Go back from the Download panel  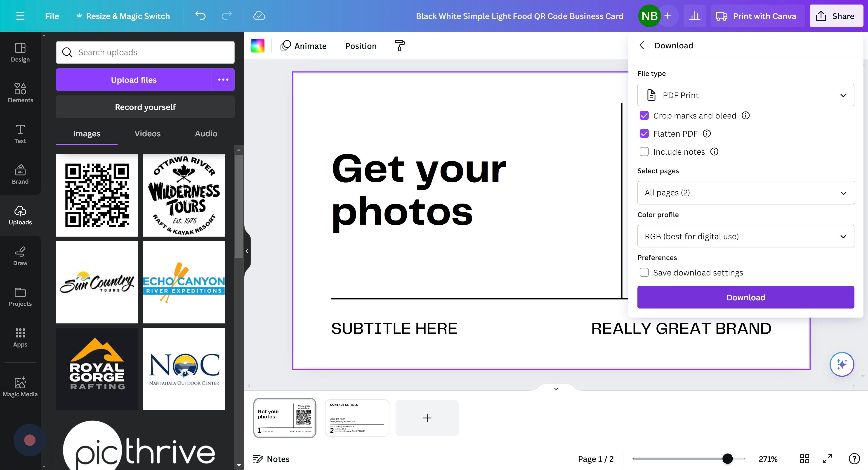642,45
